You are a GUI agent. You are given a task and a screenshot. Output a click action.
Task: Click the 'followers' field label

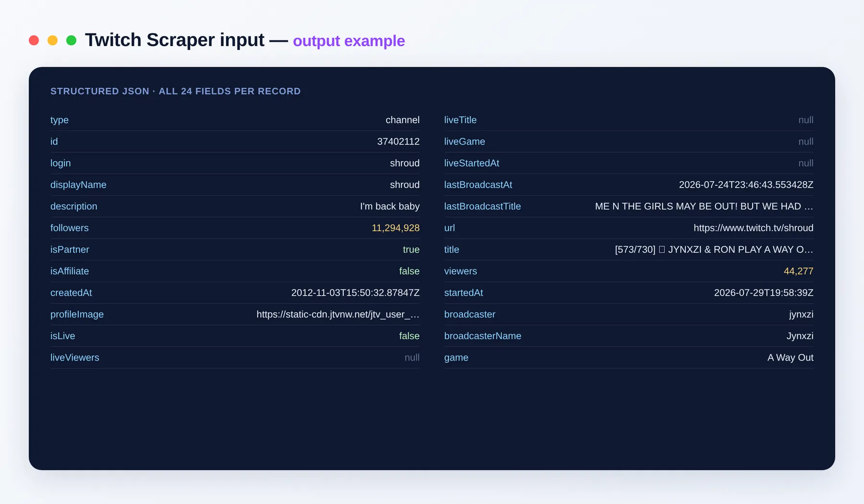pyautogui.click(x=70, y=228)
